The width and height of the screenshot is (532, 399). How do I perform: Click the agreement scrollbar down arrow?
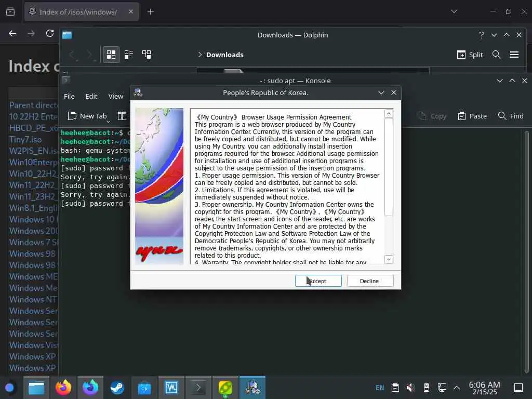[389, 260]
